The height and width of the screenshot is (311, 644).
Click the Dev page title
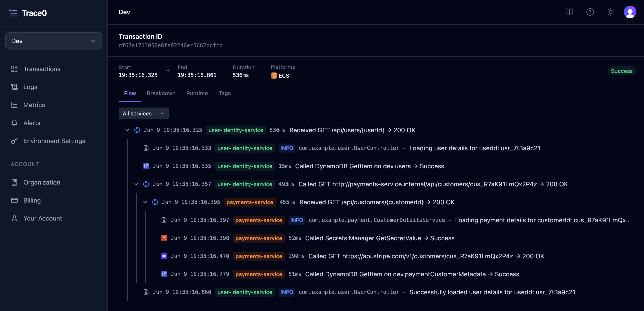pos(124,12)
